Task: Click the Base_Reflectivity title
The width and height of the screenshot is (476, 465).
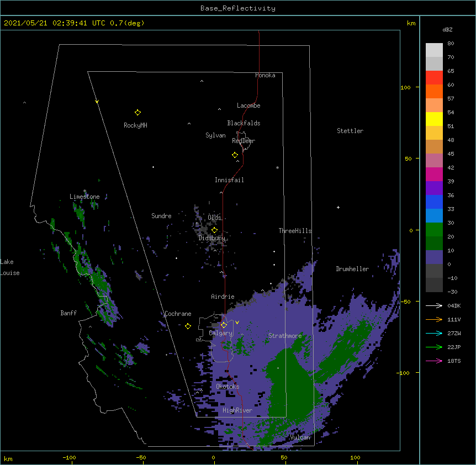Action: (x=238, y=8)
